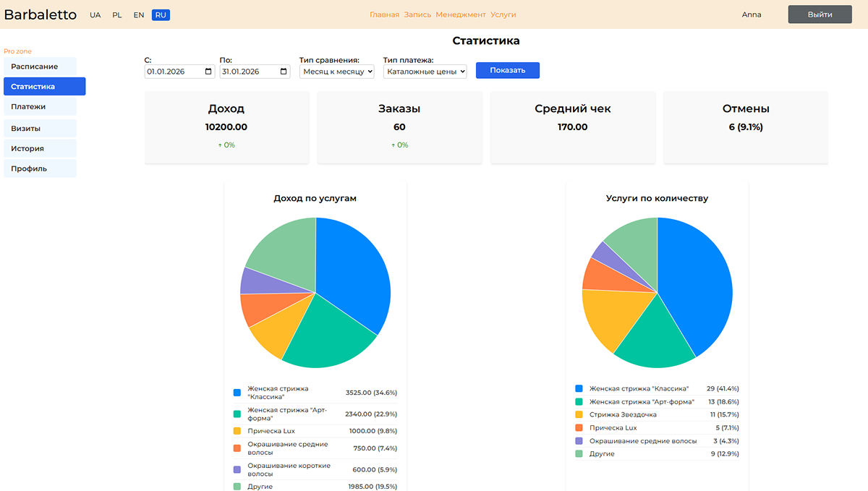
Task: Open Расписание in the sidebar
Action: (x=40, y=67)
